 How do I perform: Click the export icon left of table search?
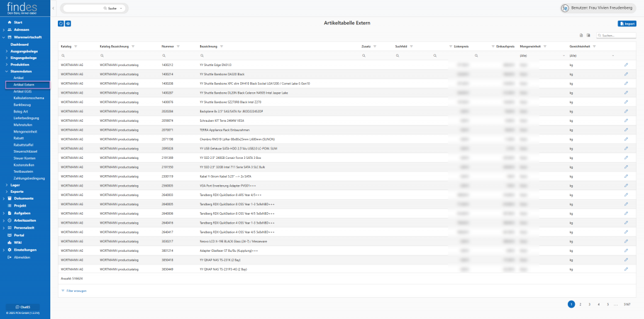tap(581, 36)
